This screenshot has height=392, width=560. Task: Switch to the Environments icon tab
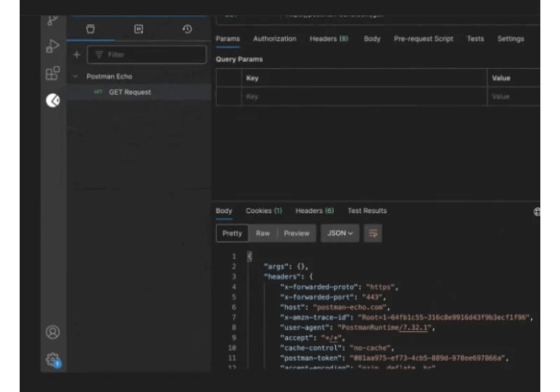tap(139, 29)
